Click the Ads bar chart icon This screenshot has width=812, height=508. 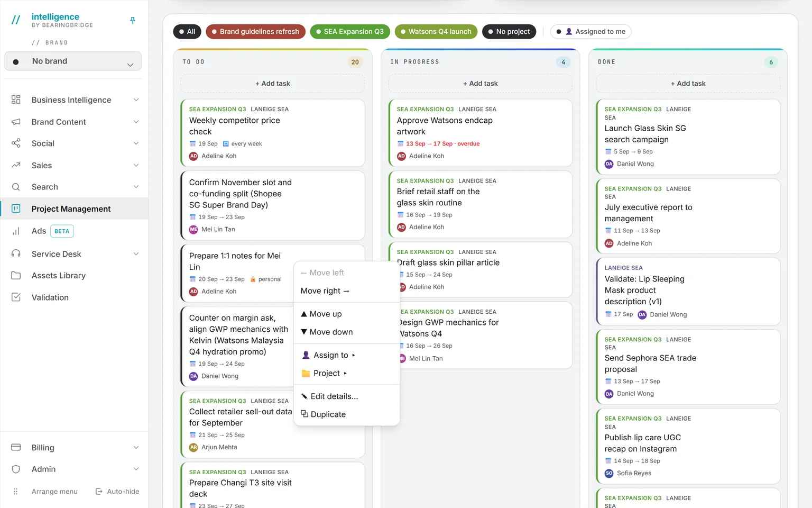coord(16,231)
